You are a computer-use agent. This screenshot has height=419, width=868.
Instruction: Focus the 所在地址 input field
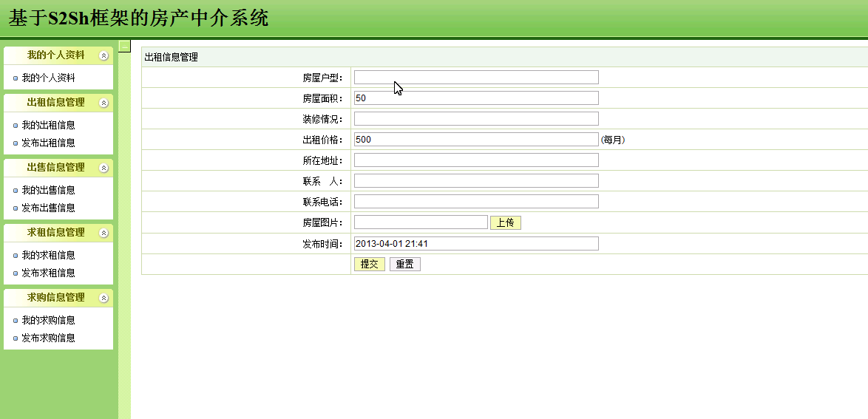point(476,160)
